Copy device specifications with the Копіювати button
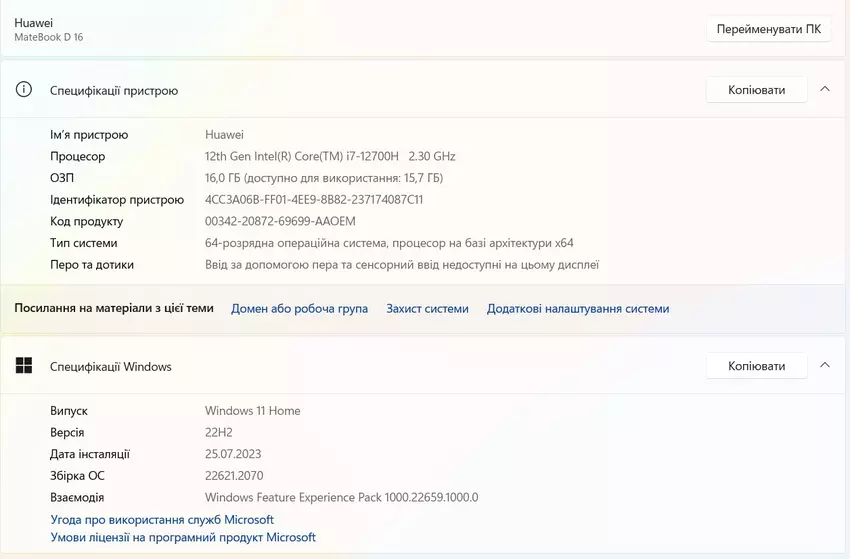 pos(756,90)
